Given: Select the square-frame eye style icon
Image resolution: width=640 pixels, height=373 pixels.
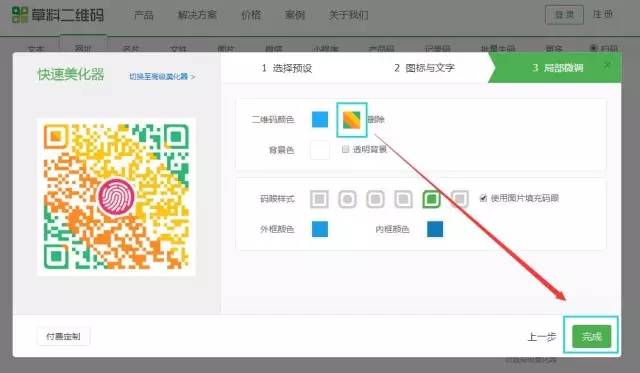Looking at the screenshot, I should (319, 199).
